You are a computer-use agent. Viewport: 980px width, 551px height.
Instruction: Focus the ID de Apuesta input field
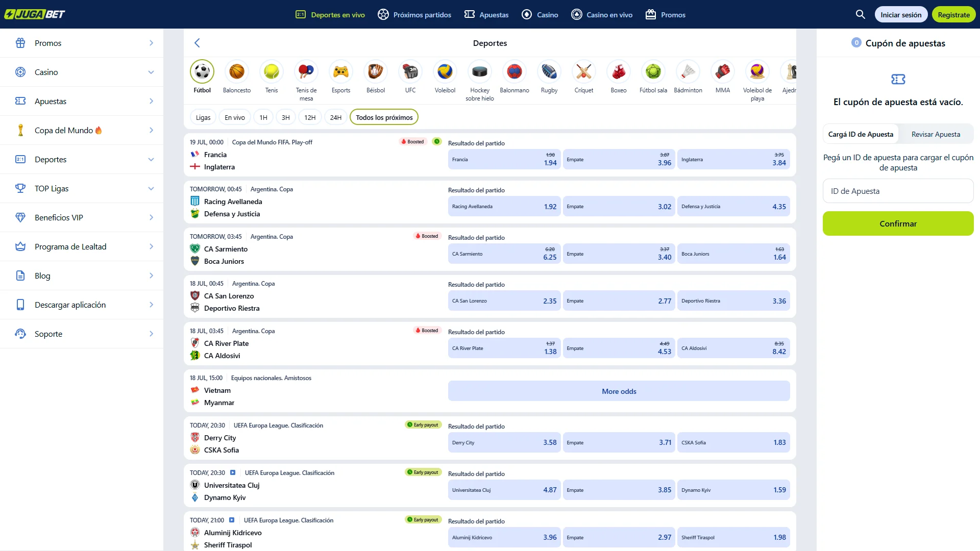898,191
